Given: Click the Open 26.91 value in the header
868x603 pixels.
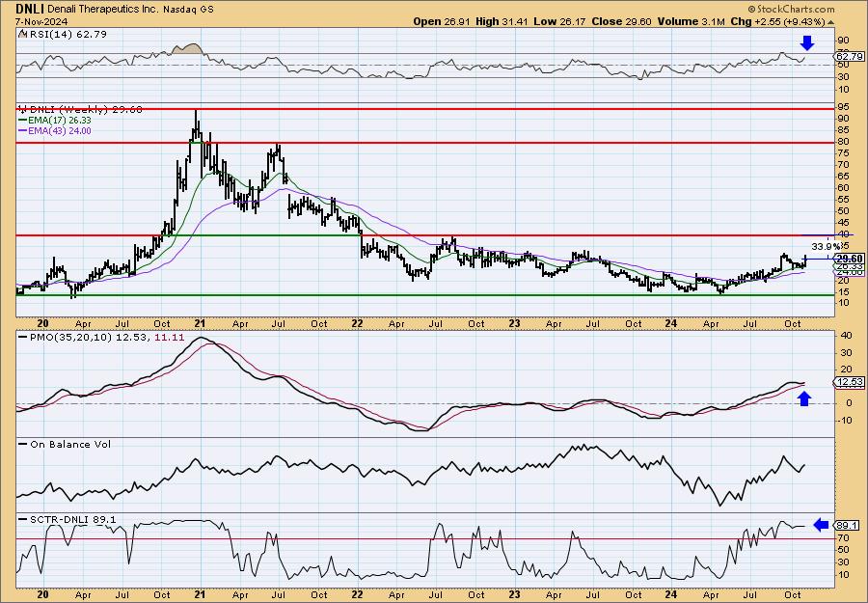Looking at the screenshot, I should [x=443, y=21].
